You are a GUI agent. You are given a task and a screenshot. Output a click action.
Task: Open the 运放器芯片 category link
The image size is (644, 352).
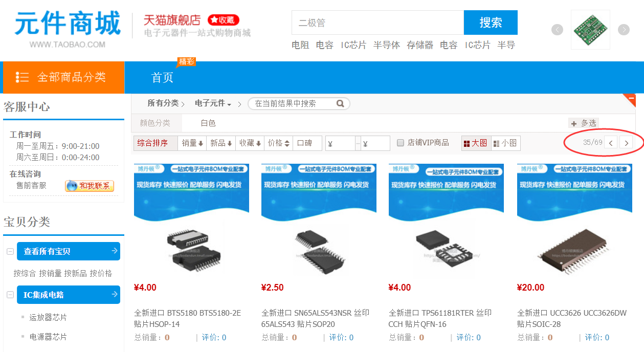pyautogui.click(x=48, y=317)
